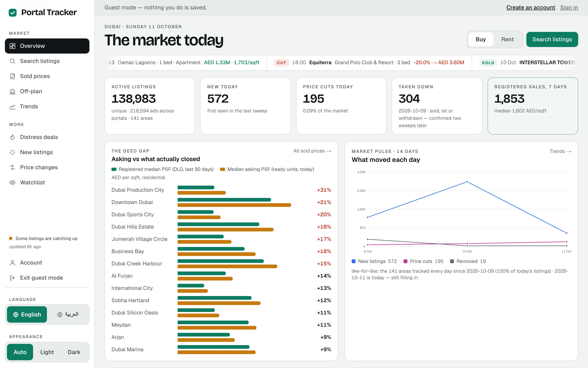588x368 pixels.
Task: Follow the Create an account link
Action: tap(530, 8)
